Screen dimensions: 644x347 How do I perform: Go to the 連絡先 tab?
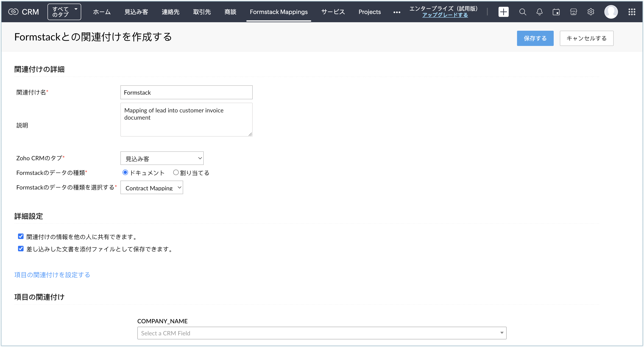[x=170, y=12]
